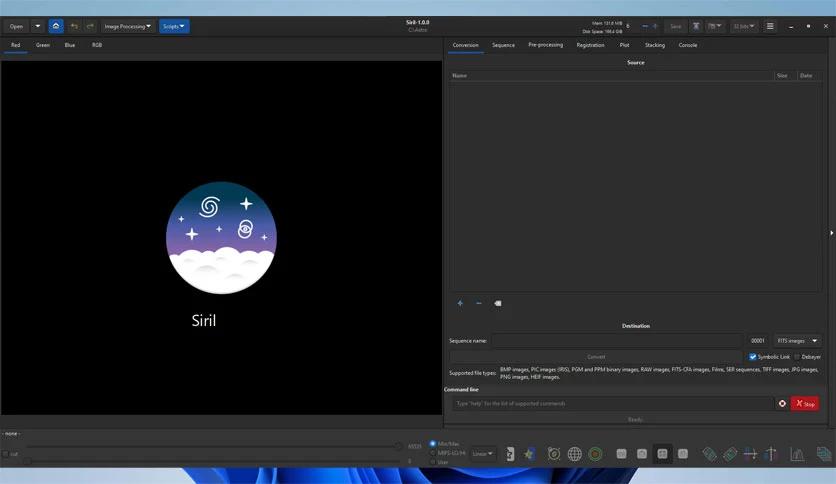This screenshot has height=484, width=836.
Task: Select the User radio button
Action: [x=432, y=462]
